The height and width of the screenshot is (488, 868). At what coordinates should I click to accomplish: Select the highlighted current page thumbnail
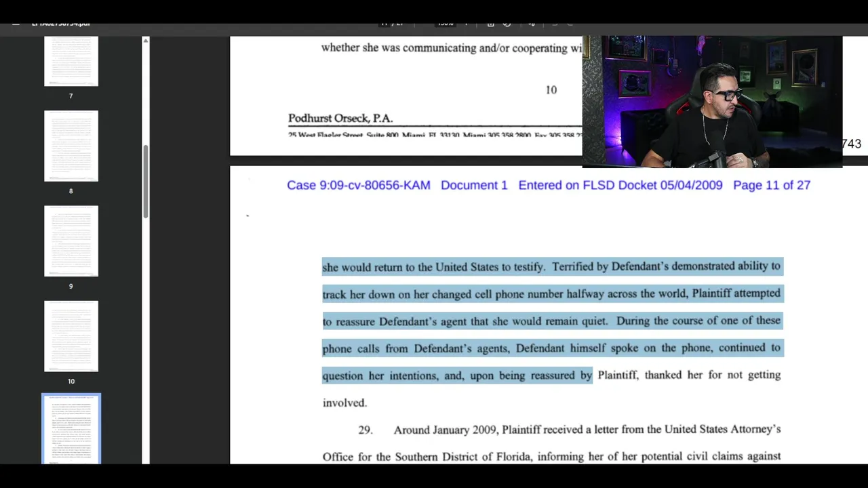coord(71,429)
